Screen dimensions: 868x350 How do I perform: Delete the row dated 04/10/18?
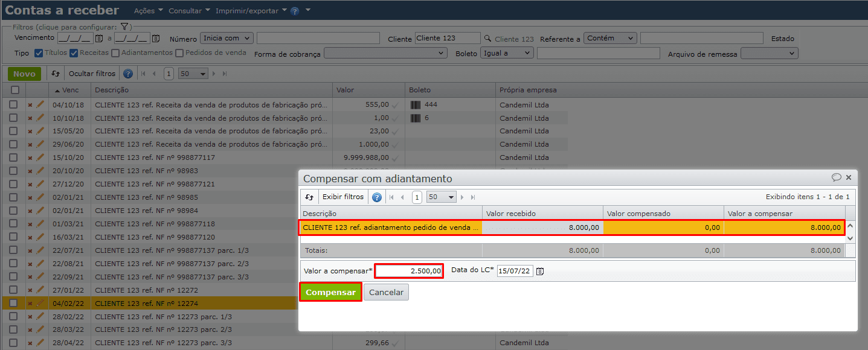point(30,105)
